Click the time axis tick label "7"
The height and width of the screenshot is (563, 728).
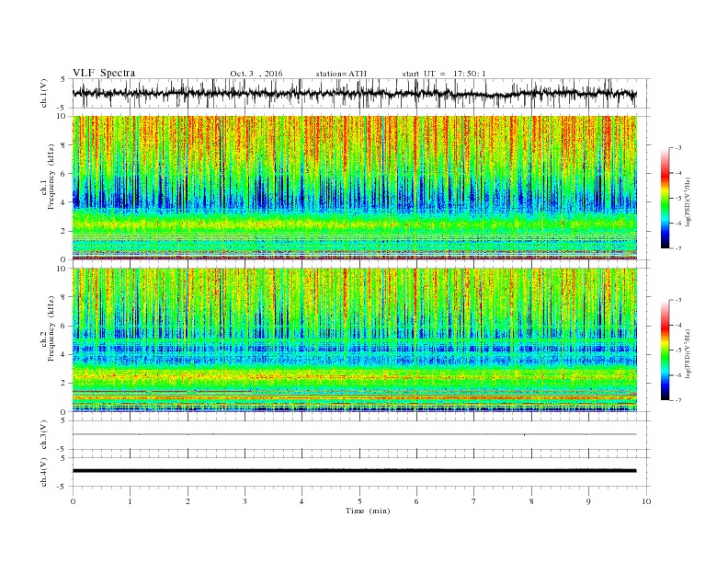474,501
